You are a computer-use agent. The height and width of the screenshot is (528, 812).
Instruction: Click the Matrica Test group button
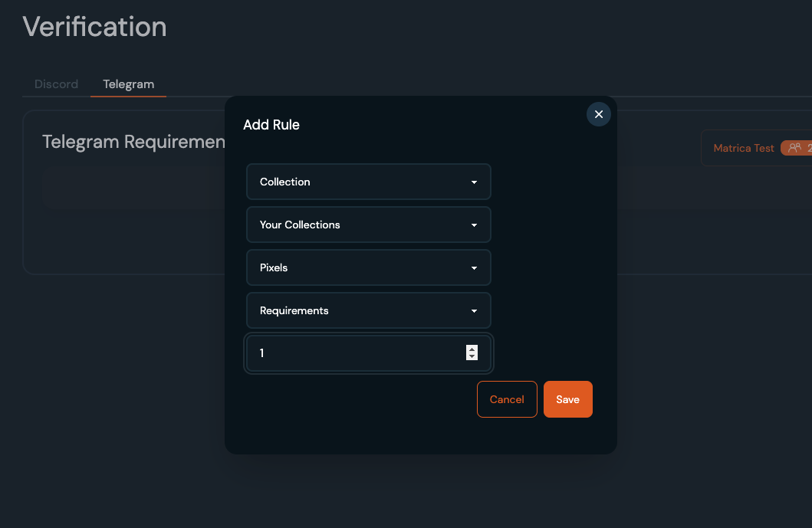[x=743, y=148]
